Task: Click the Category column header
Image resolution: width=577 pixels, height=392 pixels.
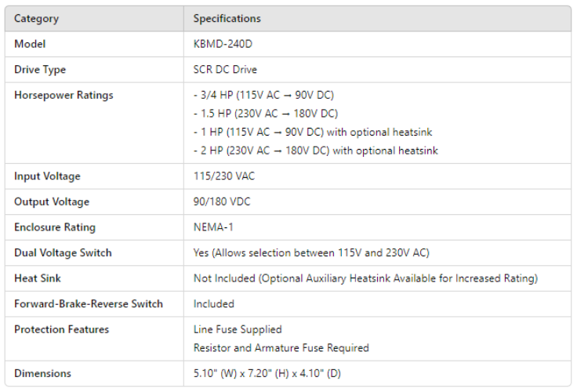Action: point(36,19)
